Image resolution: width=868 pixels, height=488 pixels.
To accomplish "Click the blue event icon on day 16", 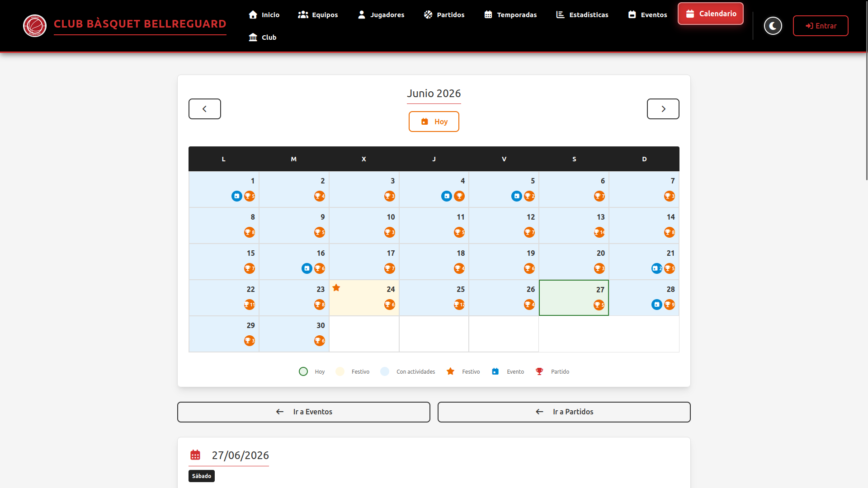I will [x=307, y=268].
